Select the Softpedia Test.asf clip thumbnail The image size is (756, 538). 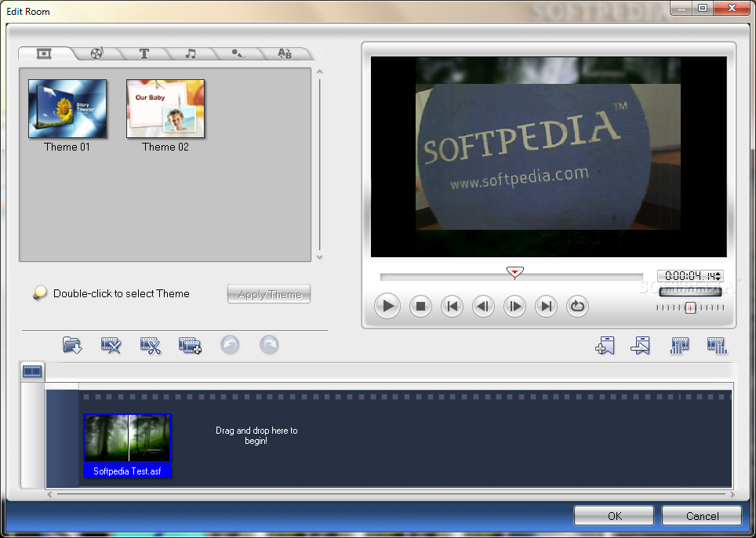[127, 438]
